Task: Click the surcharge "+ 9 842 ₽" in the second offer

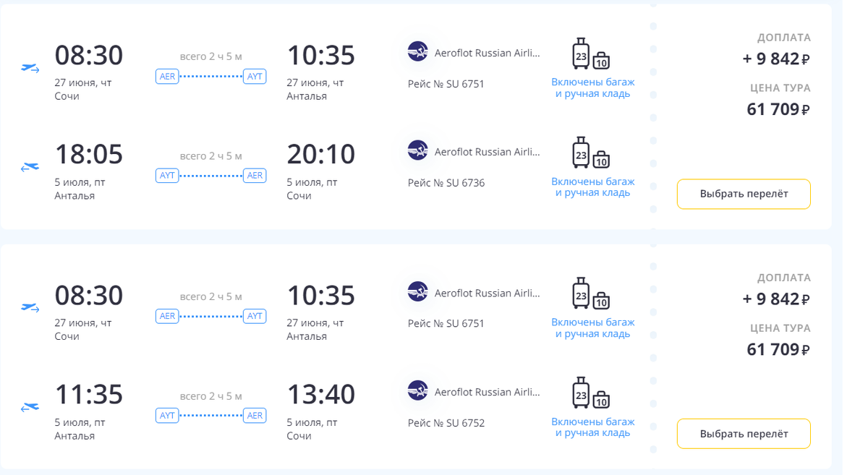Action: click(x=776, y=299)
